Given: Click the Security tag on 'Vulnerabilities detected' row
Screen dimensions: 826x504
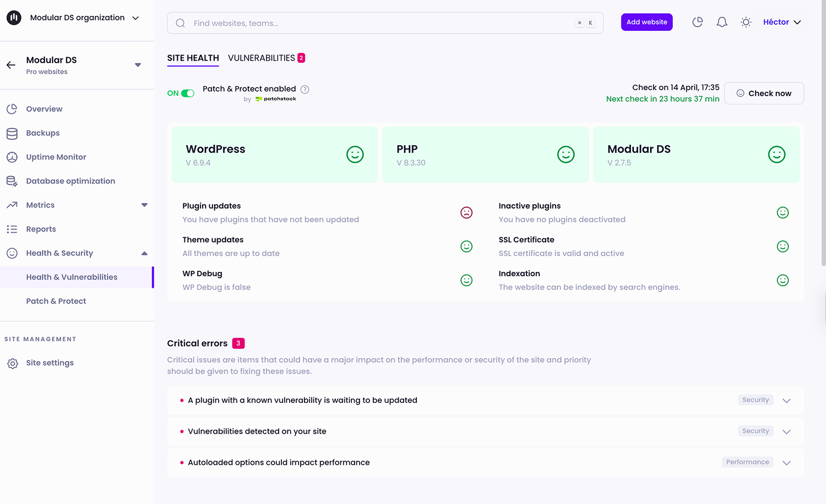Looking at the screenshot, I should [756, 431].
